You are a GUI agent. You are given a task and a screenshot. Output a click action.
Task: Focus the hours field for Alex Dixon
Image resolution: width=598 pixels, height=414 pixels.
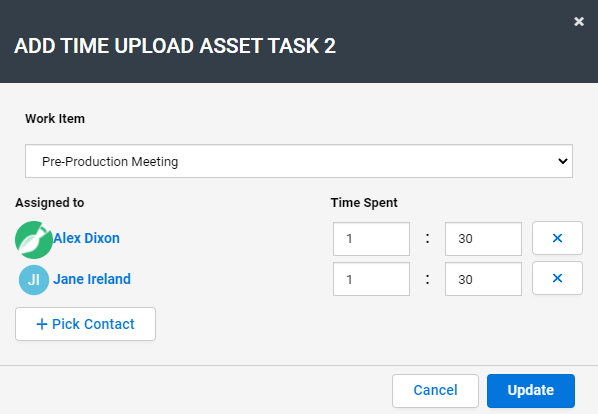click(371, 239)
